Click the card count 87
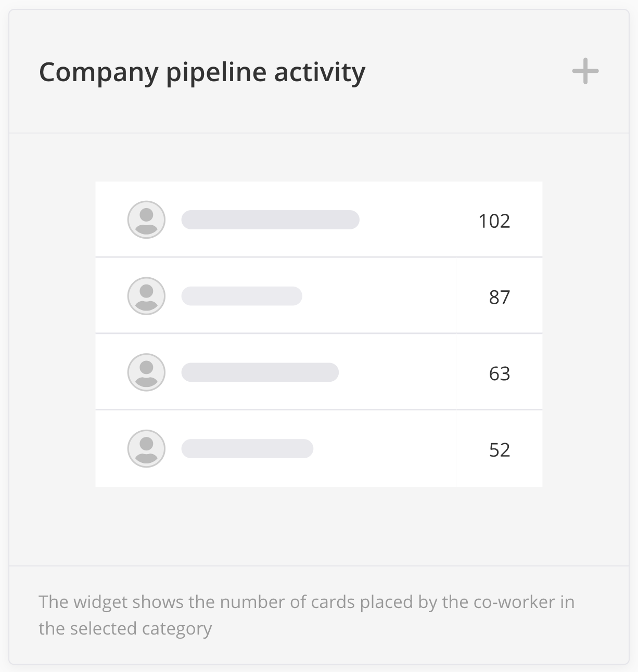This screenshot has height=672, width=638. pyautogui.click(x=499, y=298)
